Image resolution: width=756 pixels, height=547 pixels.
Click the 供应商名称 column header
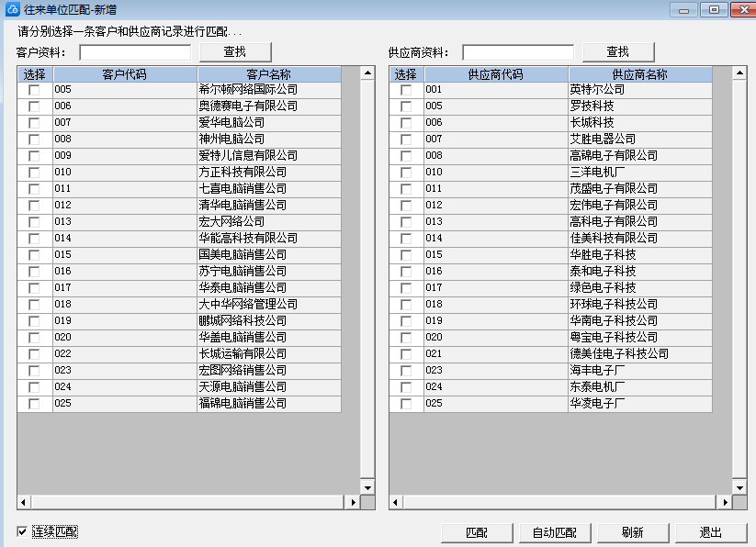(x=640, y=74)
